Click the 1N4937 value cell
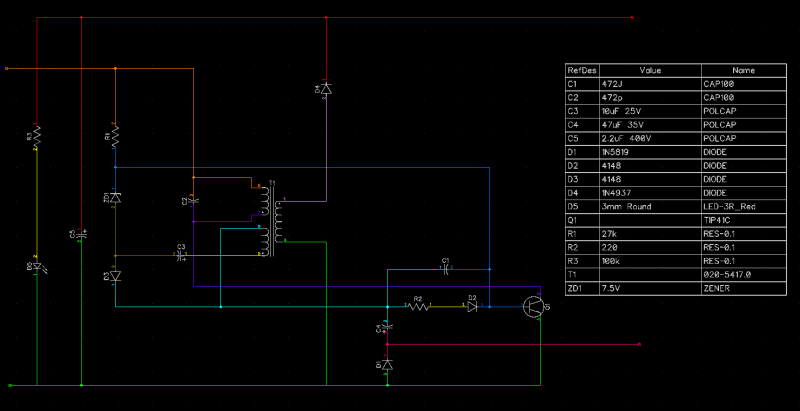The image size is (800, 411). pyautogui.click(x=651, y=193)
